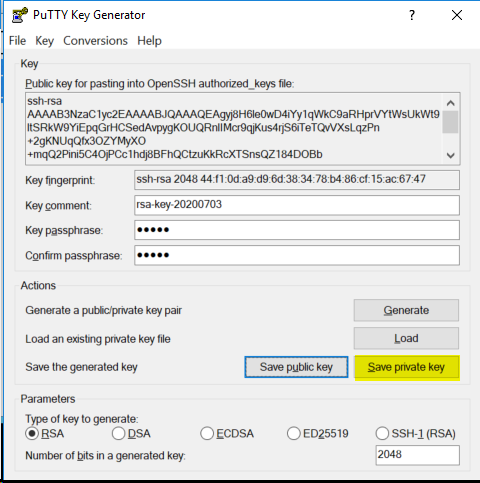Click the question mark help icon
The image size is (480, 483).
pos(412,15)
